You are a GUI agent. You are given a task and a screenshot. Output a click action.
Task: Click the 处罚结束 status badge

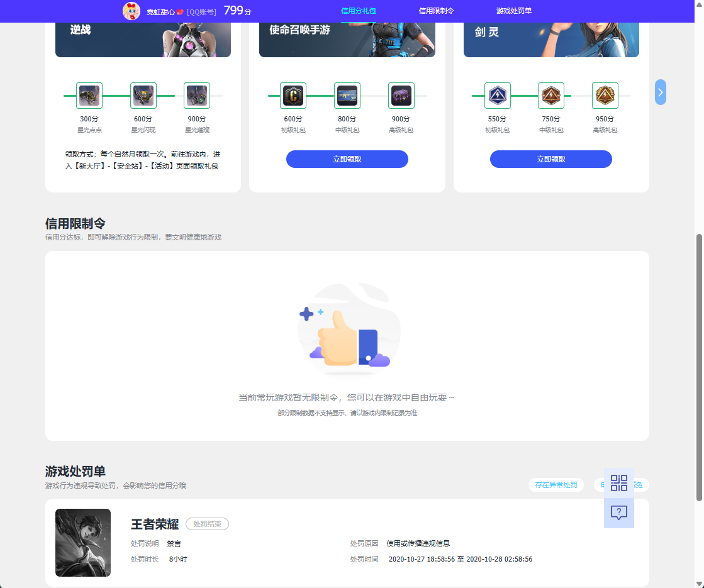point(207,524)
